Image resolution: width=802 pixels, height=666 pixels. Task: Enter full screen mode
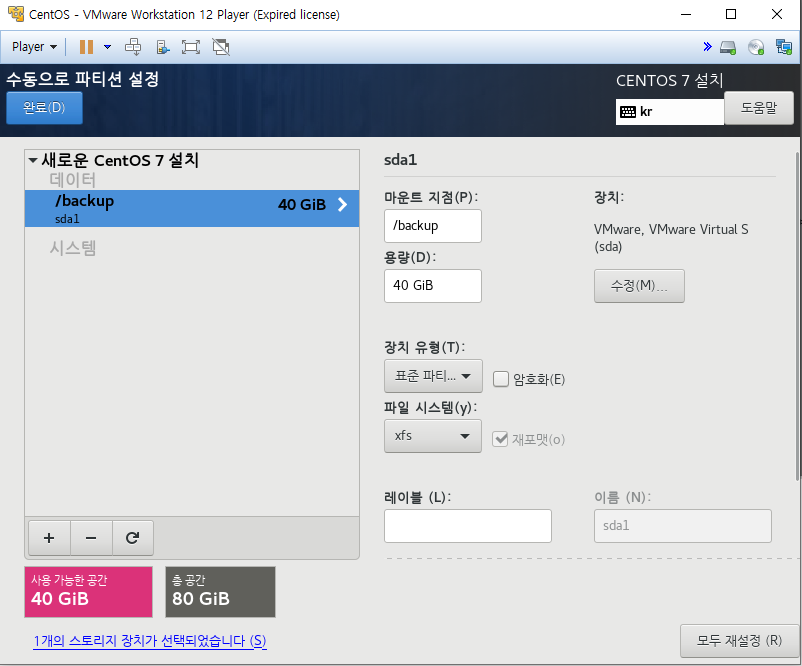click(191, 47)
